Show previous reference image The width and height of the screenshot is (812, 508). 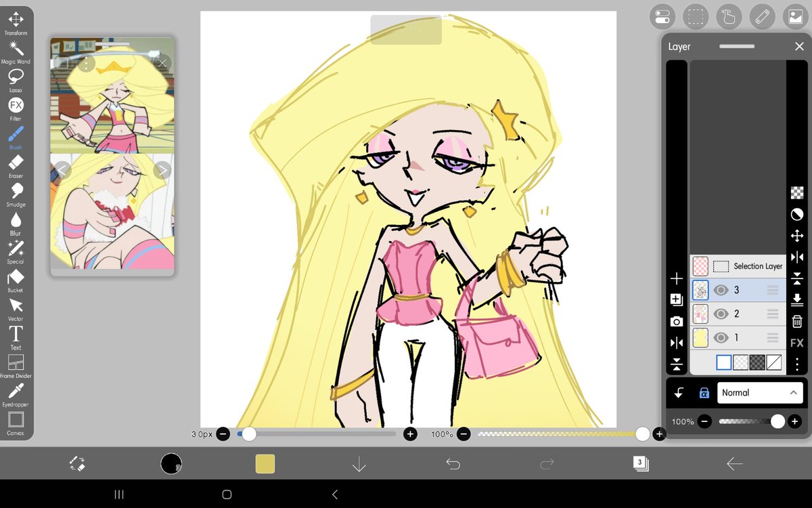click(62, 170)
